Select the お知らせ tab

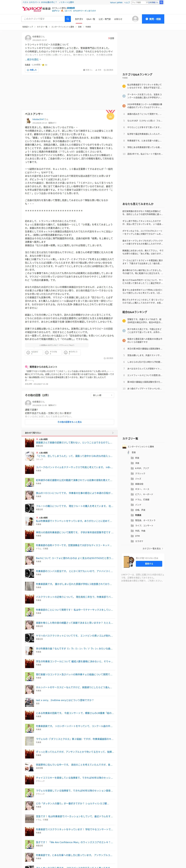[118, 19]
